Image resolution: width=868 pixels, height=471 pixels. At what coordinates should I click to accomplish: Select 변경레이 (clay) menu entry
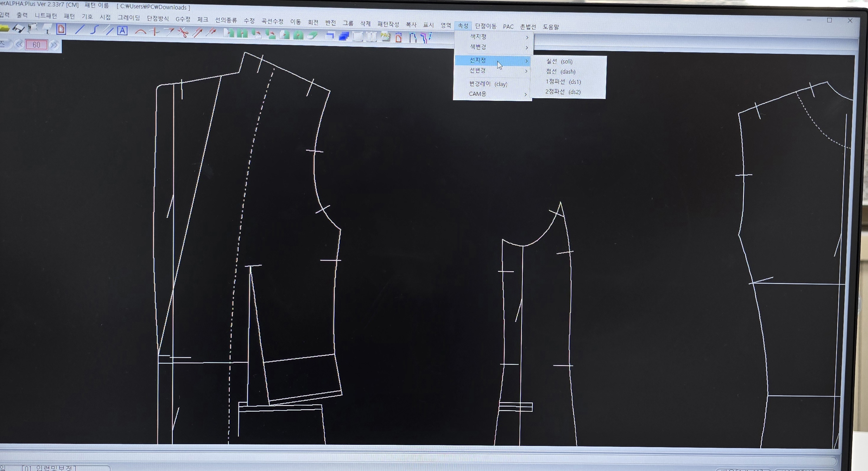click(x=488, y=84)
